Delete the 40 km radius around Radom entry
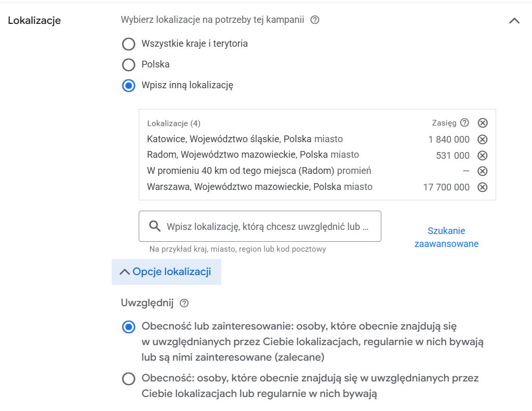532x411 pixels. point(482,171)
